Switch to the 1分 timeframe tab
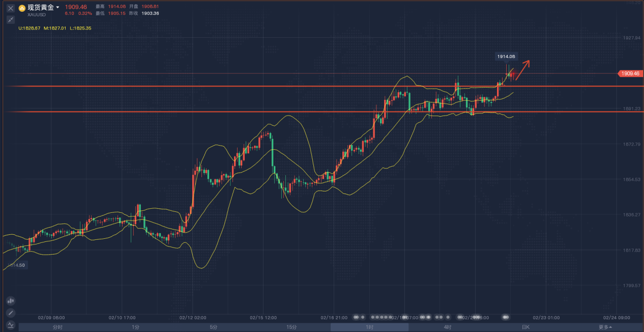 click(x=135, y=327)
